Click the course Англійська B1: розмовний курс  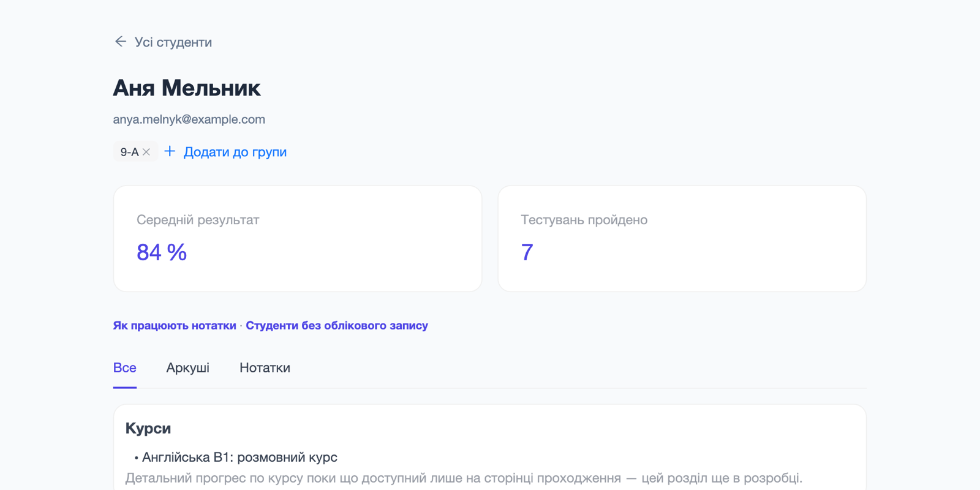point(239,458)
